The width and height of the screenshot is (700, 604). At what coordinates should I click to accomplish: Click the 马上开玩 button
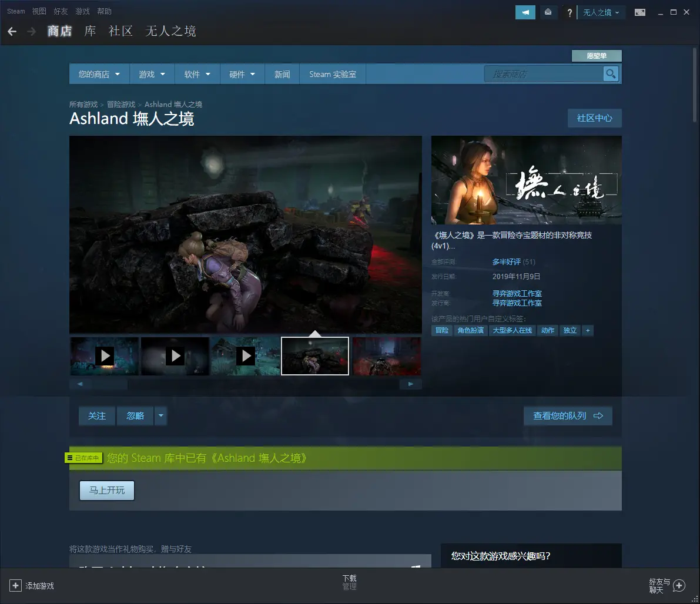(x=107, y=490)
